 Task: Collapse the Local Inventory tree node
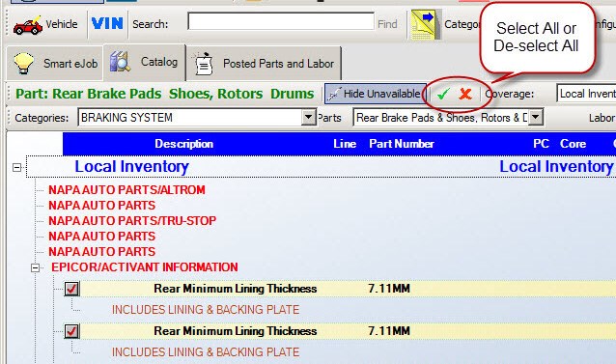[16, 168]
